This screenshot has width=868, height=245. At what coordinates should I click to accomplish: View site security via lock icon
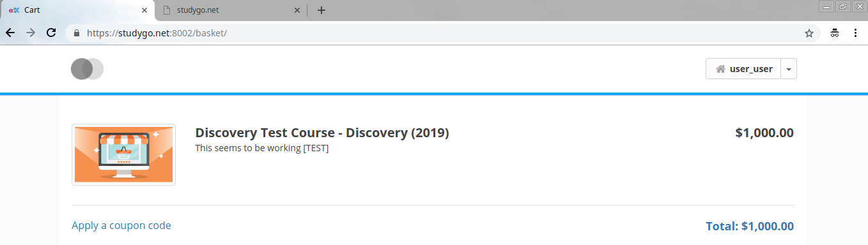(76, 33)
